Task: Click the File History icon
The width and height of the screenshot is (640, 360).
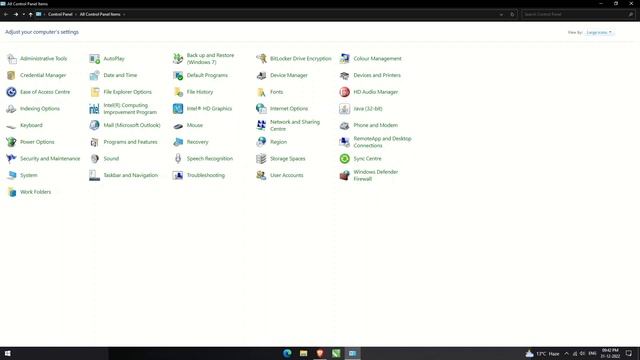Action: tap(178, 92)
